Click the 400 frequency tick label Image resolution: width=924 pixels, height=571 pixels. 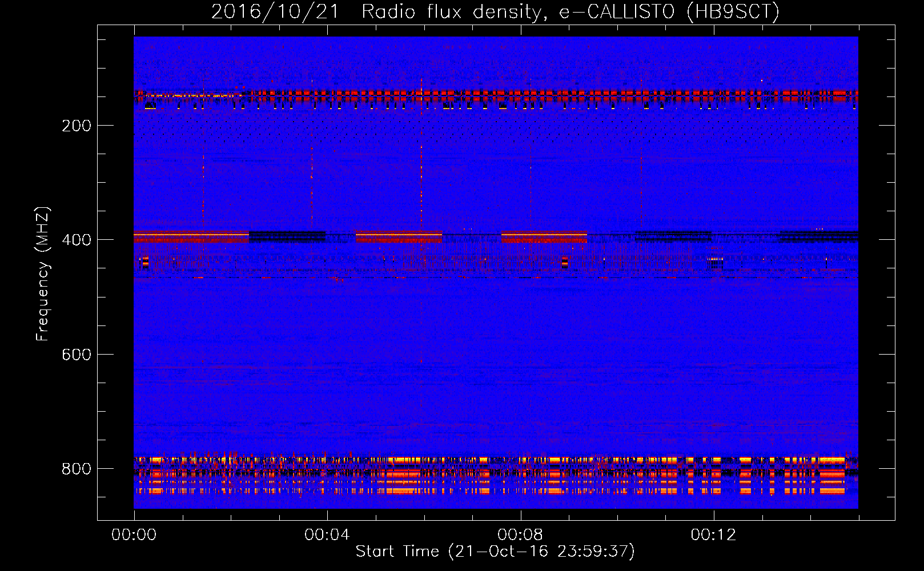(x=77, y=240)
